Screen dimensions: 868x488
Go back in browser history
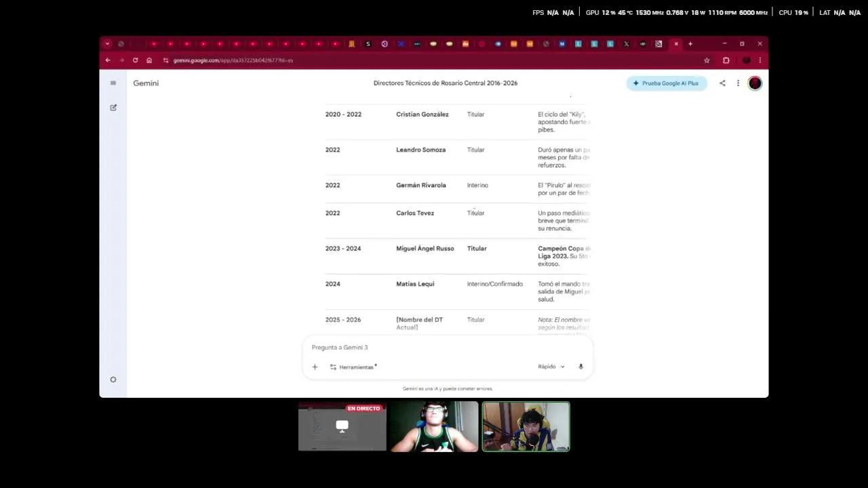(108, 60)
